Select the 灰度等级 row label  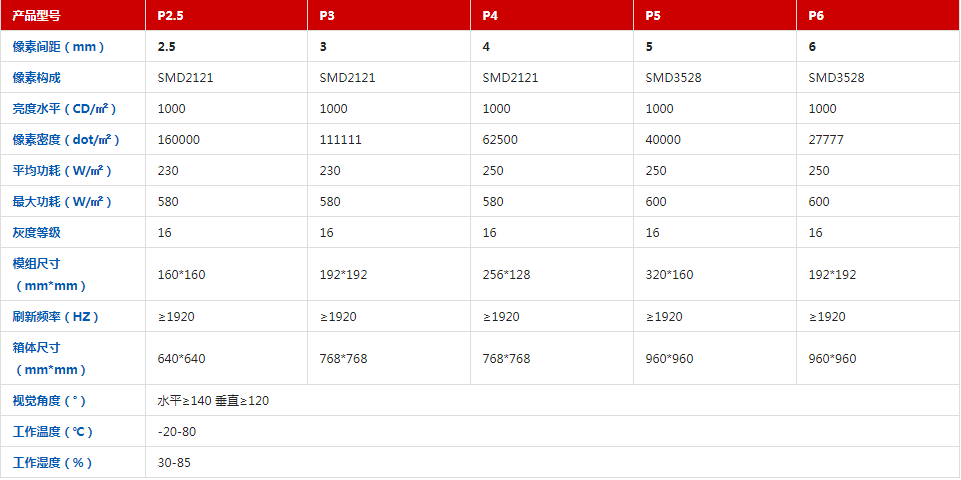(x=37, y=233)
